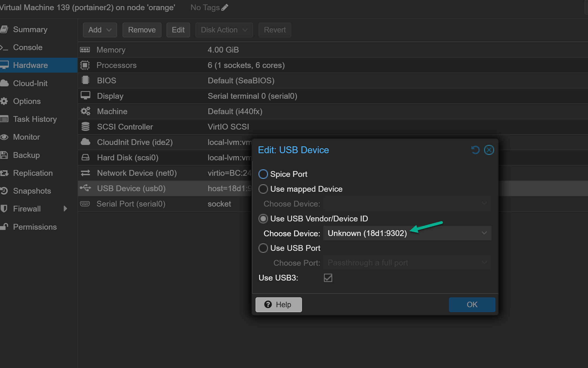Click the Serial Port keyboard icon
The image size is (588, 368).
(85, 204)
